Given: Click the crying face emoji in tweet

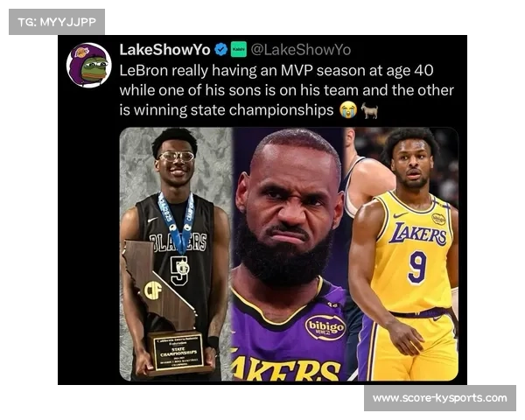Looking at the screenshot, I should coord(348,110).
